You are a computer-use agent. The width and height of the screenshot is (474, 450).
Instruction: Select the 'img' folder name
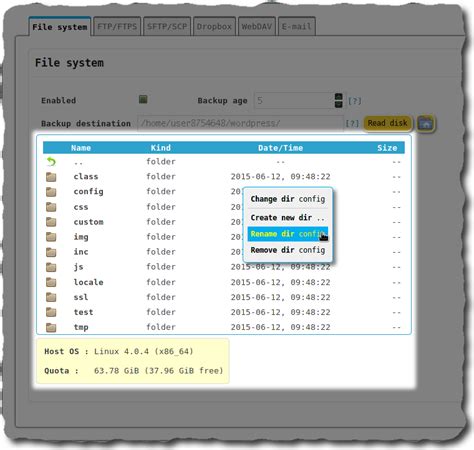(81, 237)
